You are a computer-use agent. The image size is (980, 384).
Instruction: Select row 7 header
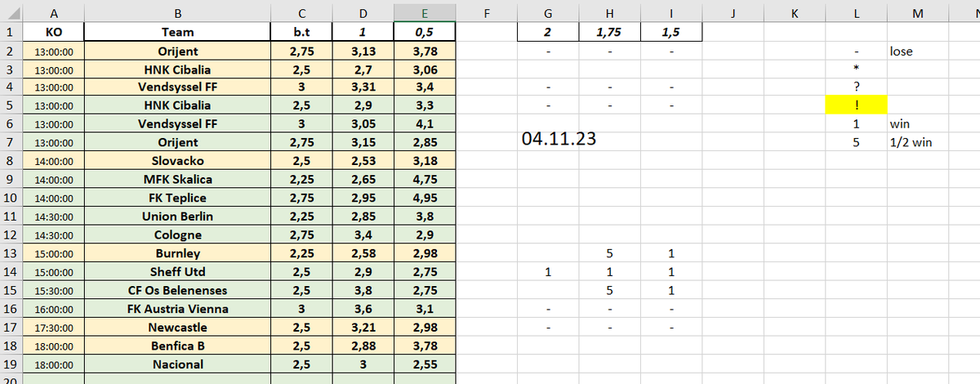tap(11, 142)
